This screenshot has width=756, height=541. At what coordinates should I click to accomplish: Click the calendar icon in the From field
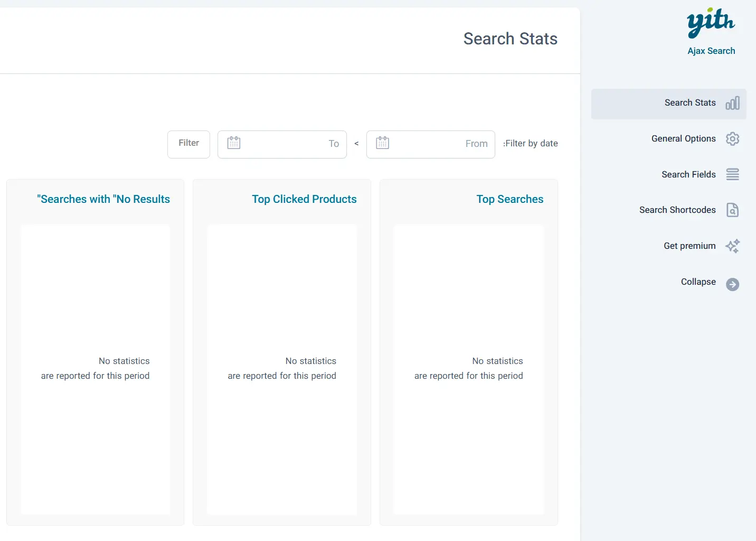[x=383, y=143]
